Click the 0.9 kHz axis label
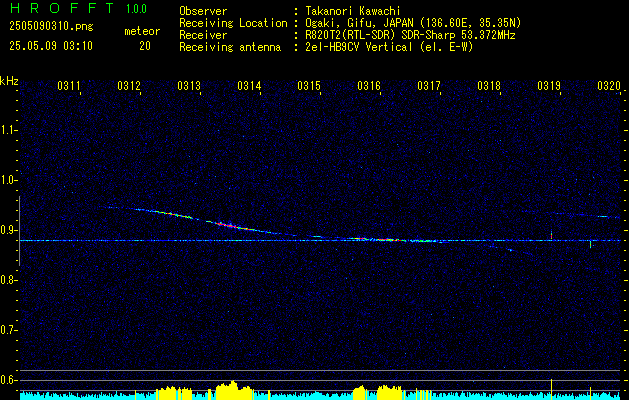Viewport: 629px width, 400px height. click(8, 230)
